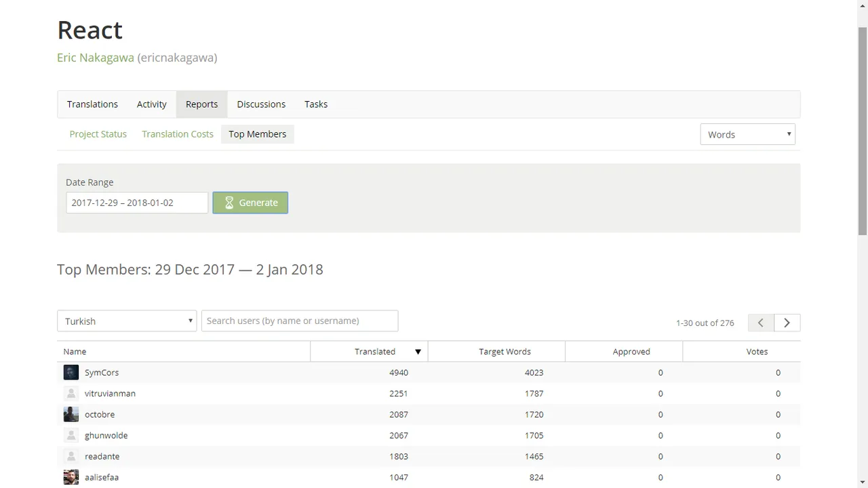This screenshot has height=488, width=868.
Task: Open vitruvianman user profile
Action: (110, 393)
